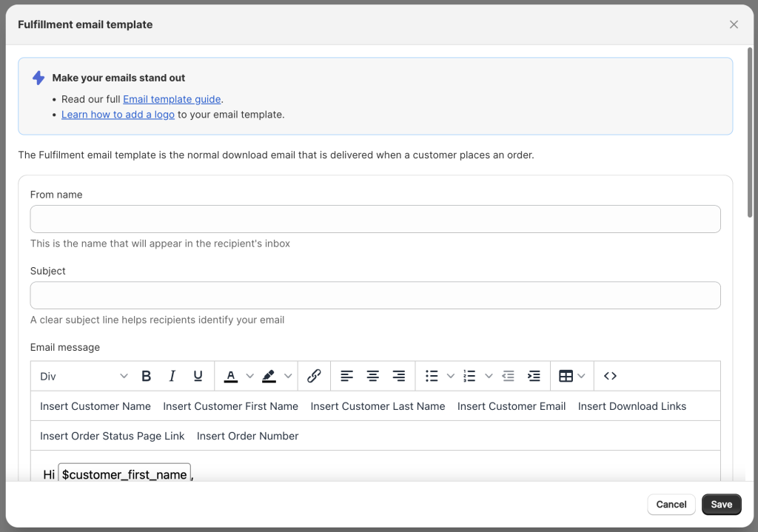The image size is (758, 532).
Task: Open the Div paragraph style dropdown
Action: click(82, 376)
